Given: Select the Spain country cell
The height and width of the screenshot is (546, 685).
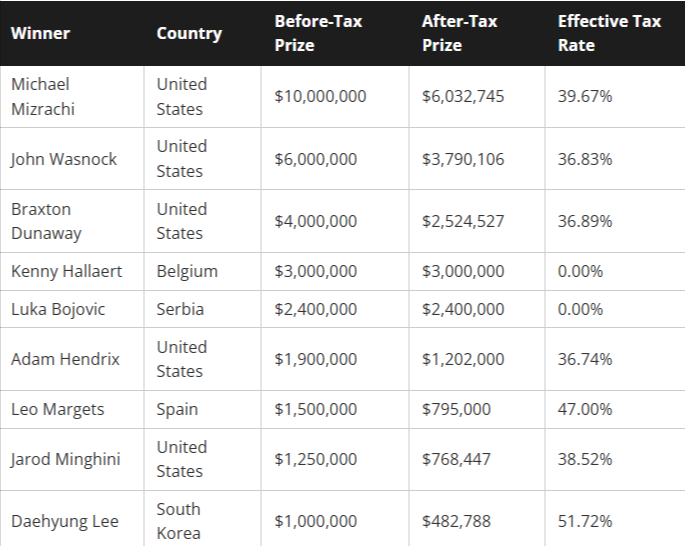Looking at the screenshot, I should pyautogui.click(x=178, y=409).
